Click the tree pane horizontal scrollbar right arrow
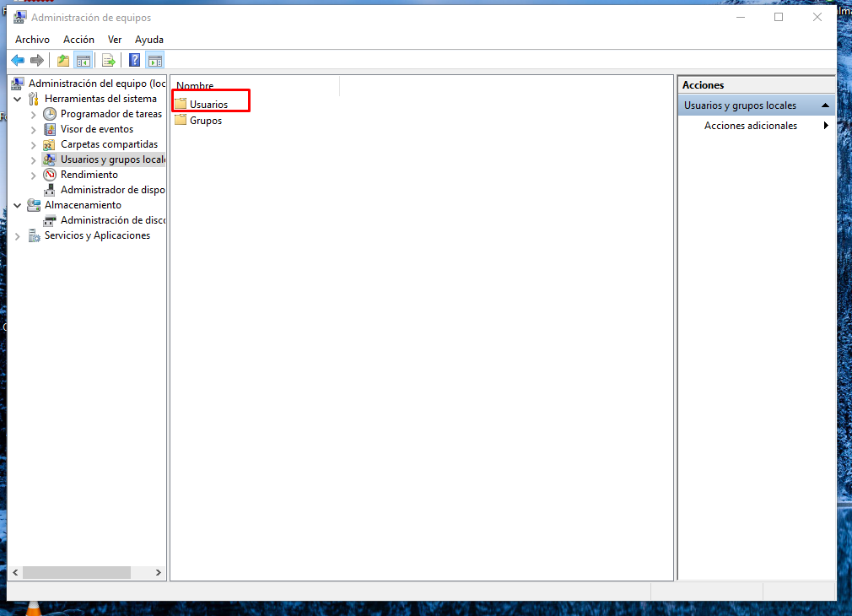This screenshot has width=852, height=616. coord(159,572)
